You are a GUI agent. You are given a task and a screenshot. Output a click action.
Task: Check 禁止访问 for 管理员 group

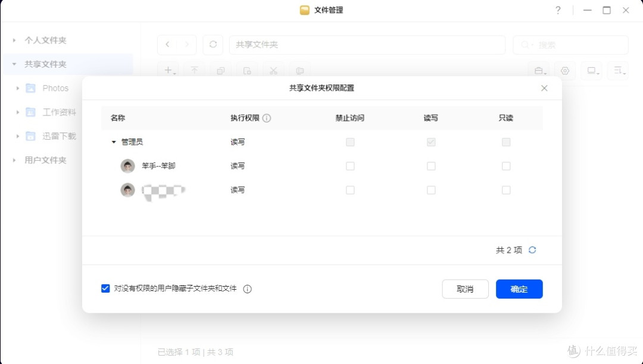350,142
